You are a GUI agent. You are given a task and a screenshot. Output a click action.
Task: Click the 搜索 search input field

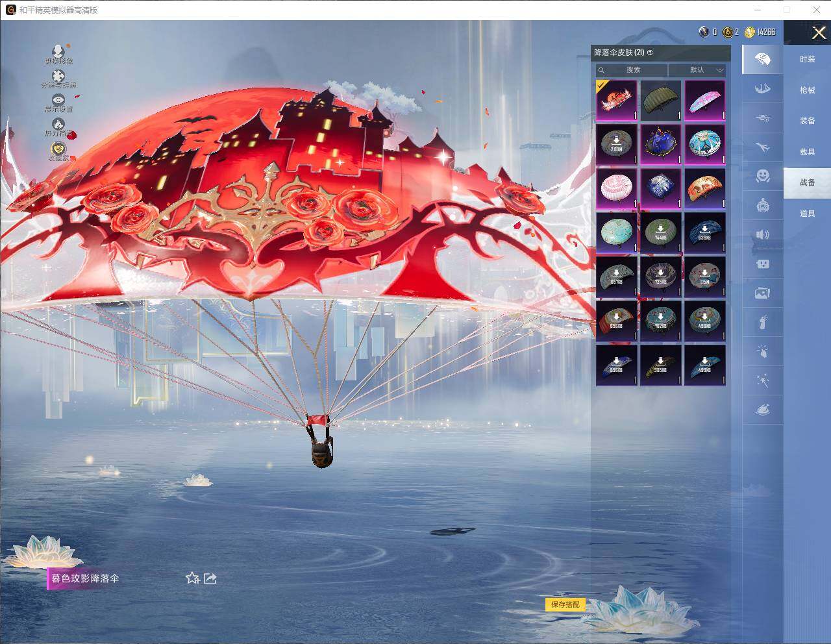click(633, 70)
